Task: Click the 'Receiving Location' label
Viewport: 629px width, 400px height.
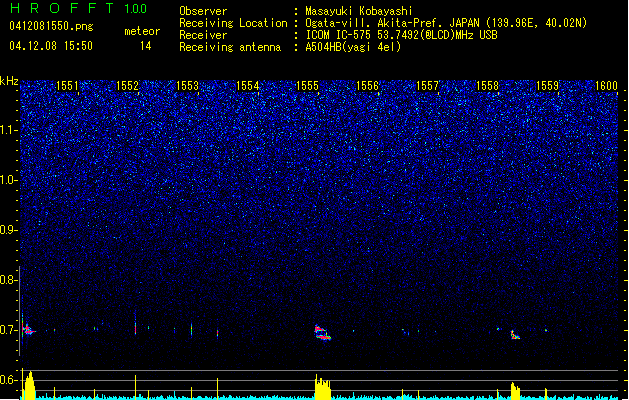Action: tap(233, 23)
